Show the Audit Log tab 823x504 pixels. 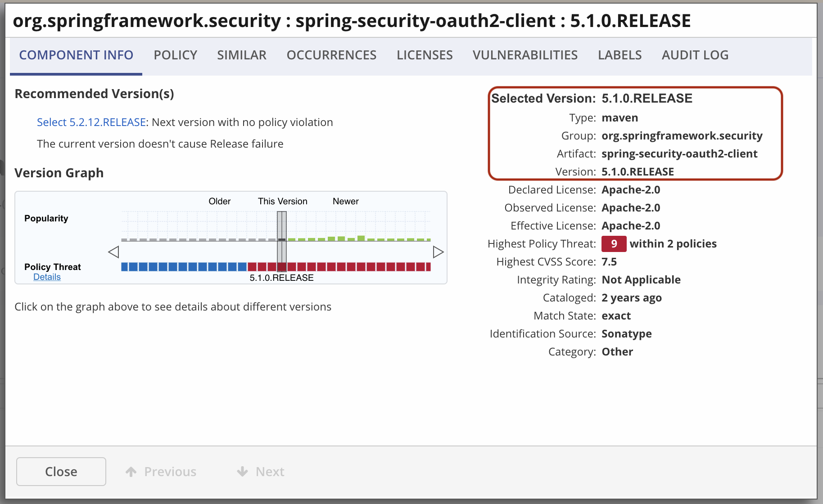click(695, 55)
